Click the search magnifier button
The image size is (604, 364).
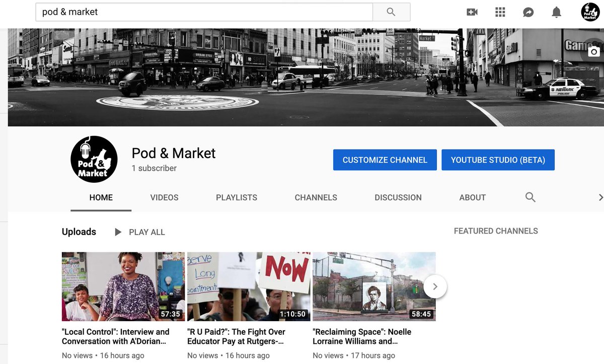[x=391, y=12]
